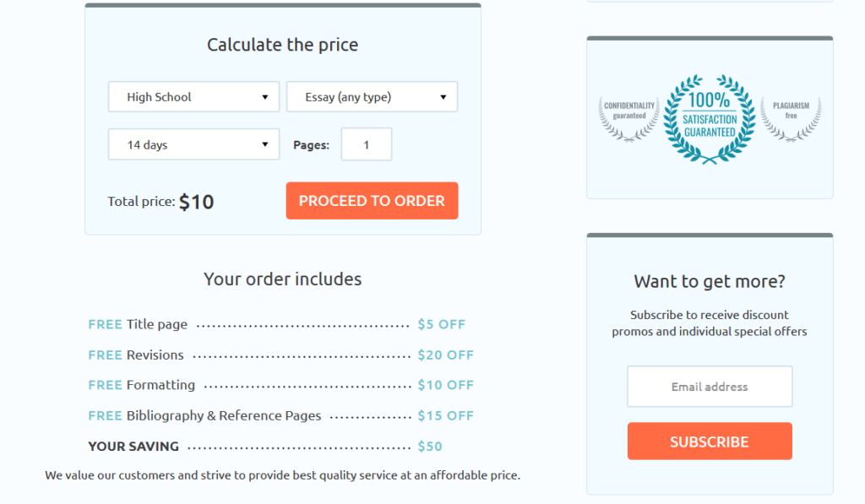Click the $10 total price value
The image size is (865, 504).
pyautogui.click(x=196, y=202)
